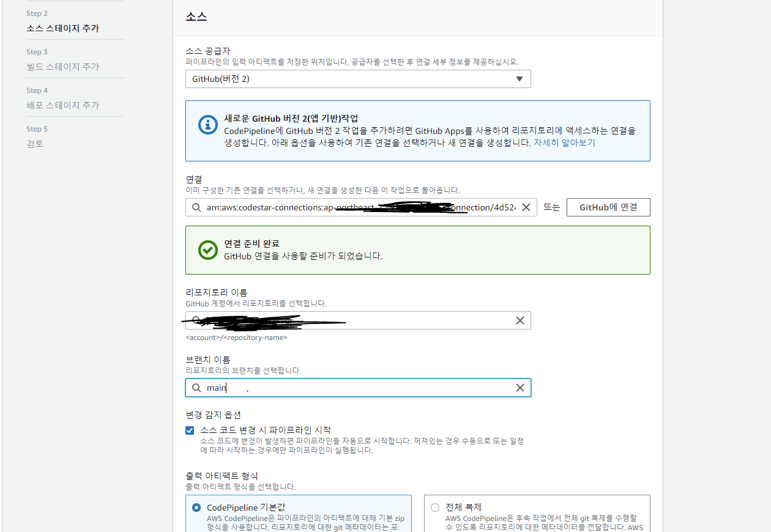This screenshot has width=771, height=532.
Task: Select the 리포지토리 이름 input field
Action: point(358,320)
